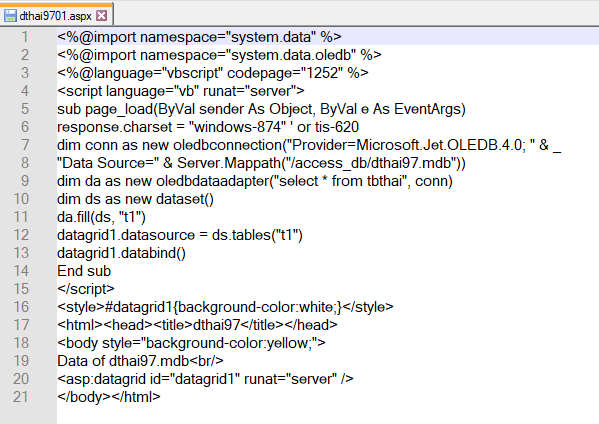The width and height of the screenshot is (599, 424).
Task: Close the dthai9701.aspx tab
Action: coord(102,16)
